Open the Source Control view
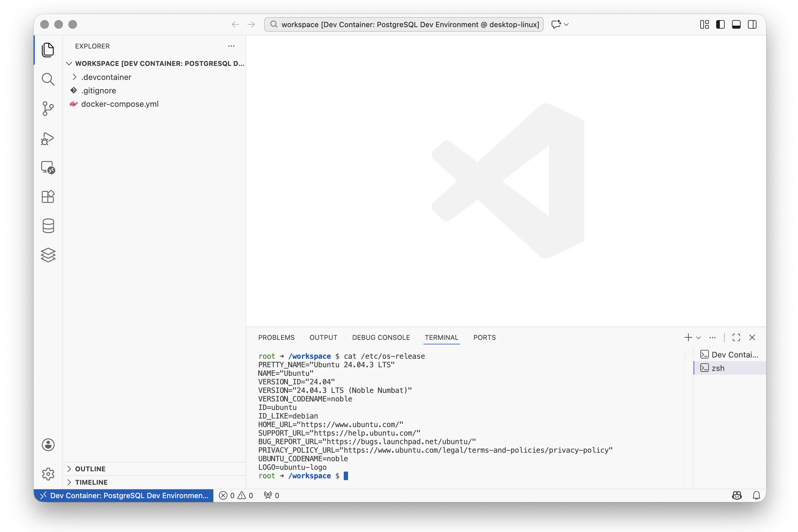Viewport: 798px width, 532px height. pyautogui.click(x=48, y=109)
